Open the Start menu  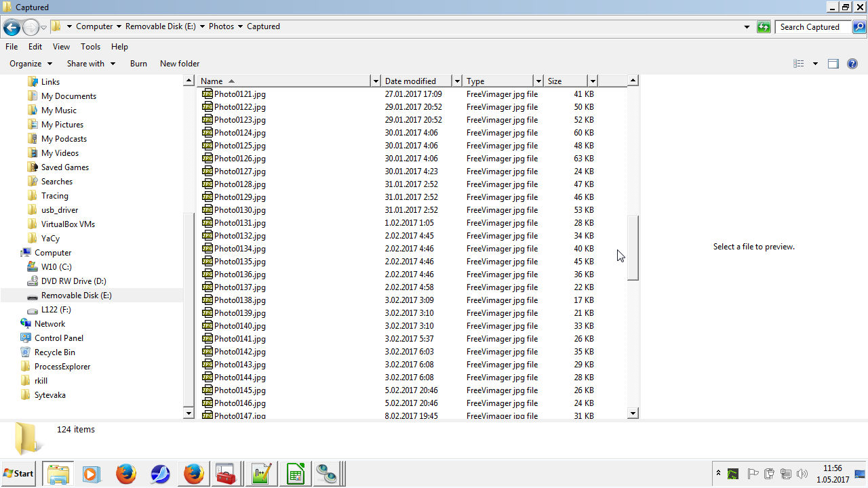19,473
